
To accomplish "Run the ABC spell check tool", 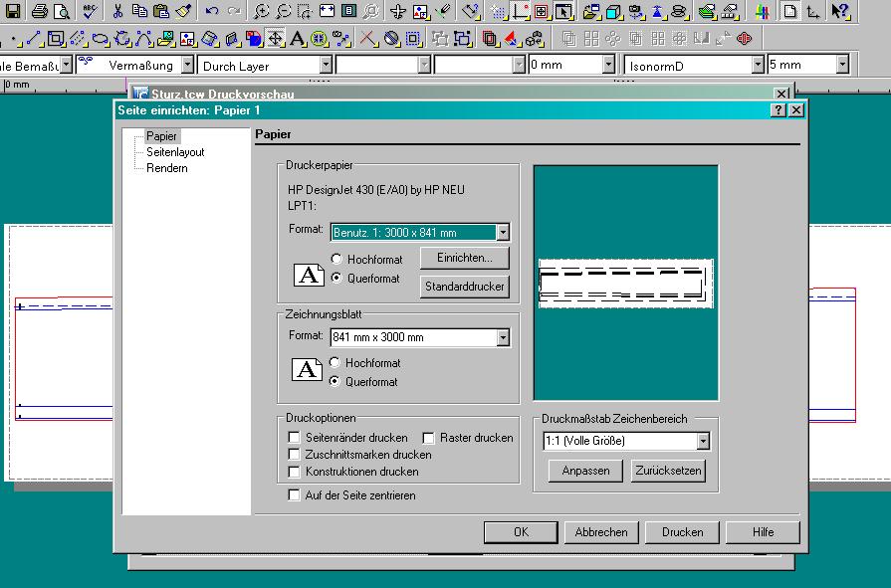I will [x=90, y=10].
